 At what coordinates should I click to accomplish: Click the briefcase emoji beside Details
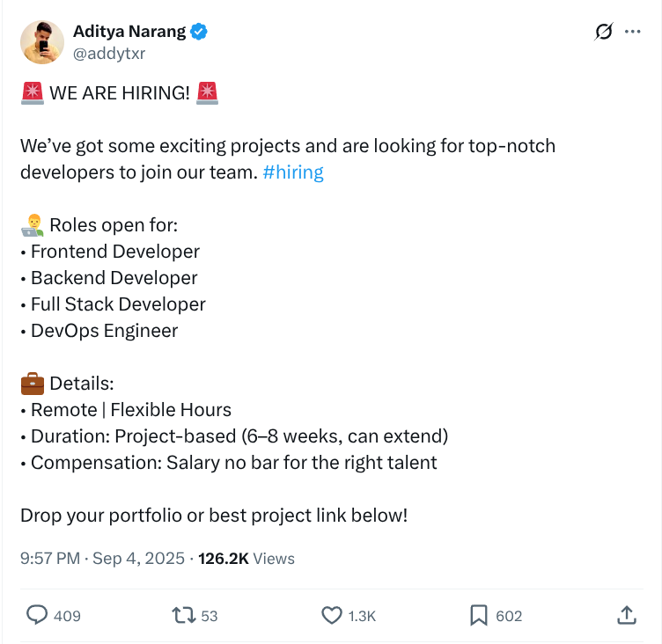coord(32,384)
